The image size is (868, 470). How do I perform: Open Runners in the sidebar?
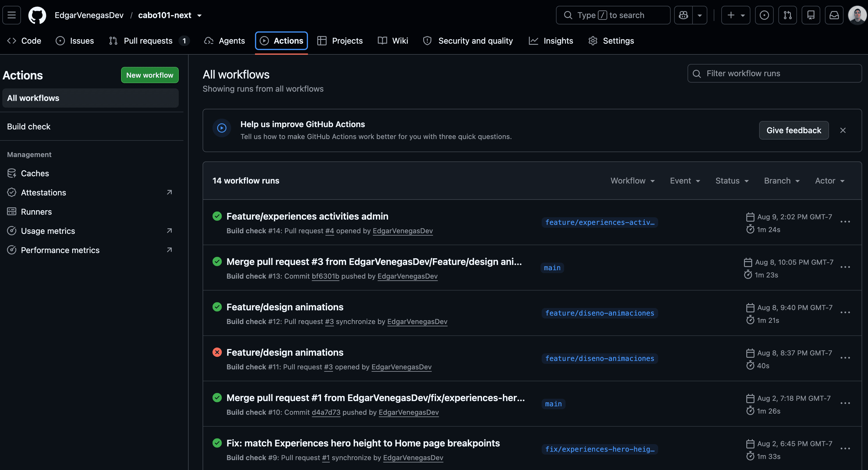tap(90, 211)
